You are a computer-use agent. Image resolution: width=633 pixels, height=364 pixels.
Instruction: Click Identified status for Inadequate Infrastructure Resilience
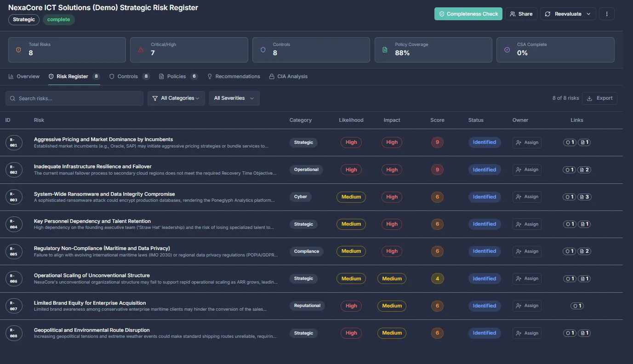click(x=485, y=170)
